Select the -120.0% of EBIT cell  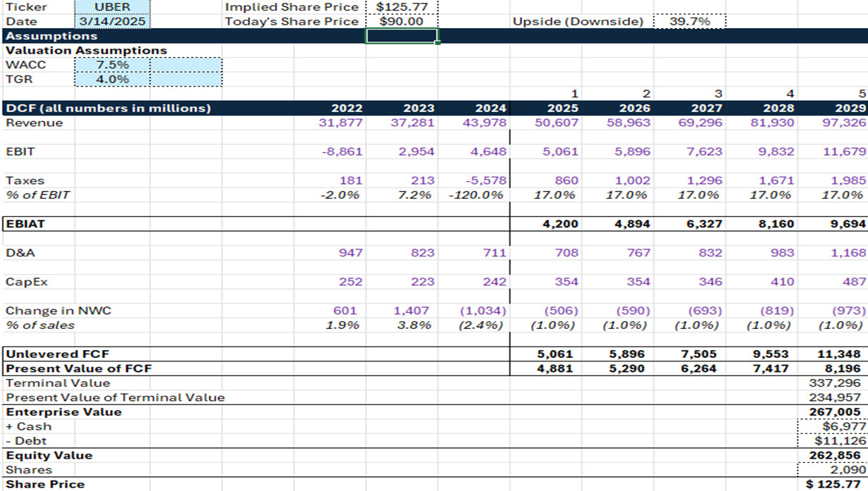(476, 194)
